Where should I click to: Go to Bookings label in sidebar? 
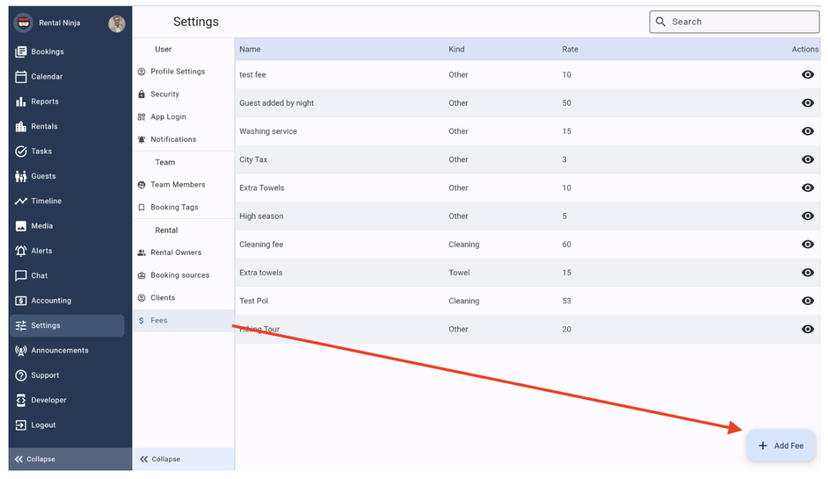(x=48, y=52)
